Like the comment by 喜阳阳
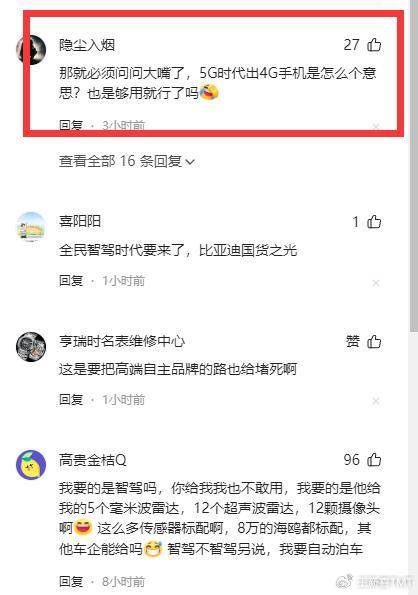The width and height of the screenshot is (418, 595). point(374,222)
